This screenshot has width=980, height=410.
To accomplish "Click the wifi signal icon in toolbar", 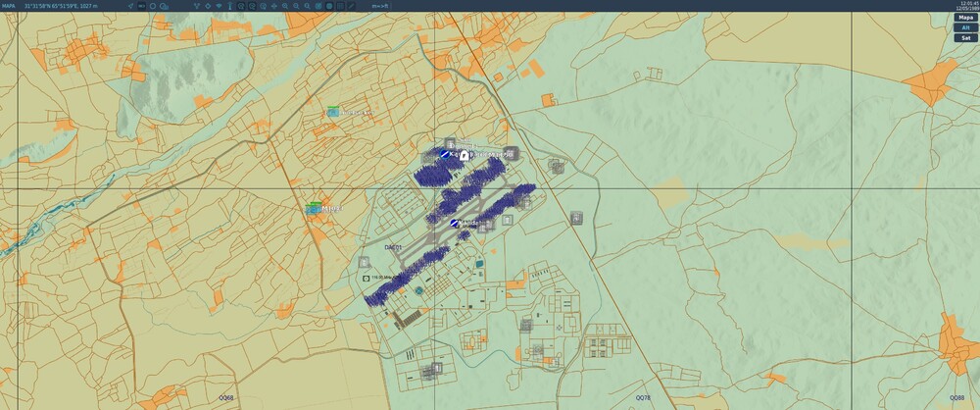I will [x=220, y=6].
